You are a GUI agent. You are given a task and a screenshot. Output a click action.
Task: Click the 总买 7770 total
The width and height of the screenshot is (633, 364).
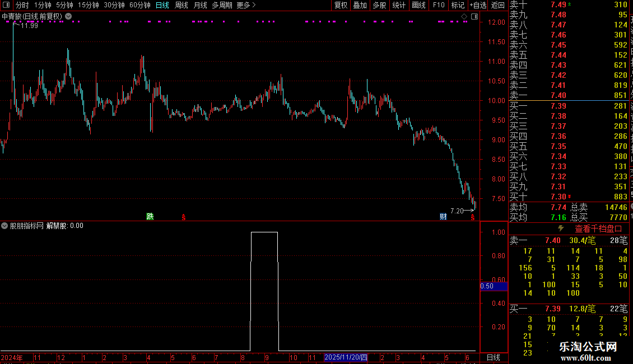pyautogui.click(x=599, y=217)
